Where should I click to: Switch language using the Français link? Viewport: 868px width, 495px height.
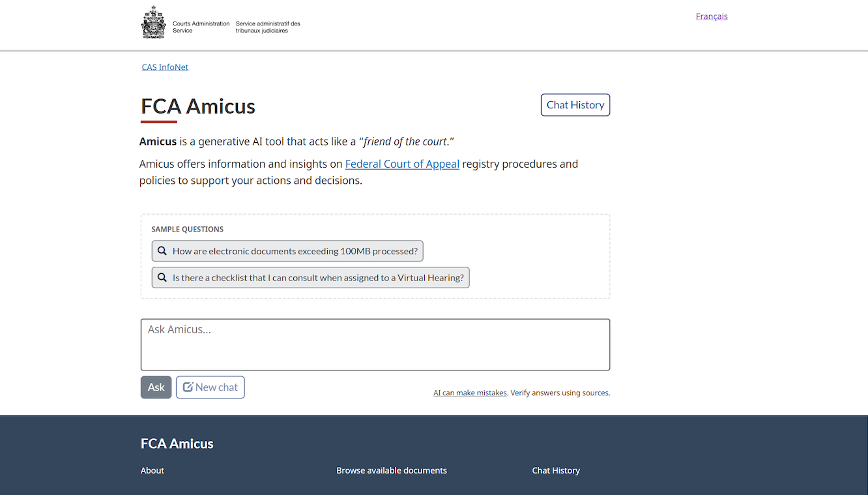coord(712,16)
